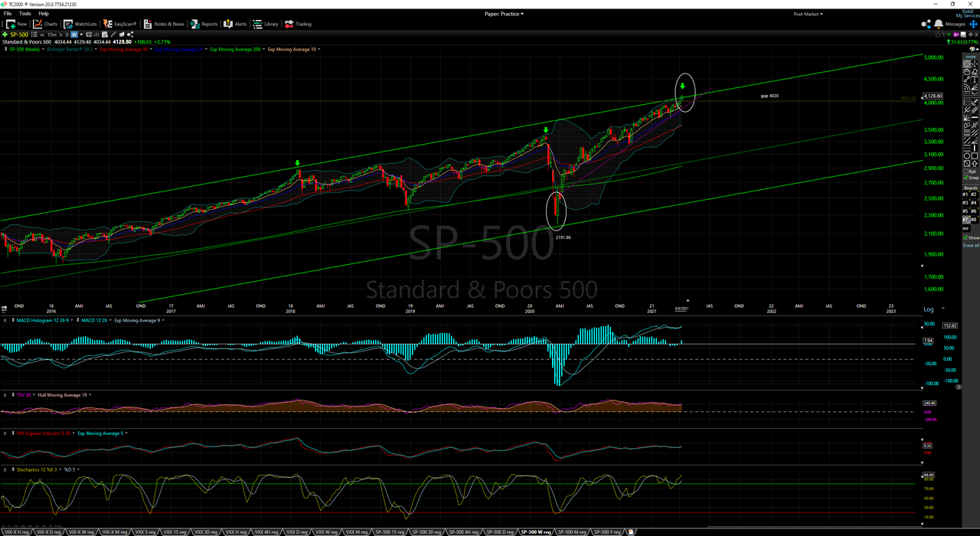Viewport: 980px width, 536px height.
Task: Open the Tools menu
Action: 25,13
